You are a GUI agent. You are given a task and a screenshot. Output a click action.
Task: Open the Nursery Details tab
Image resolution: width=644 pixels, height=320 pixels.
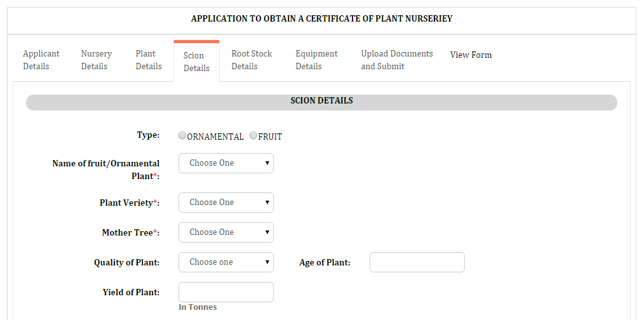97,60
